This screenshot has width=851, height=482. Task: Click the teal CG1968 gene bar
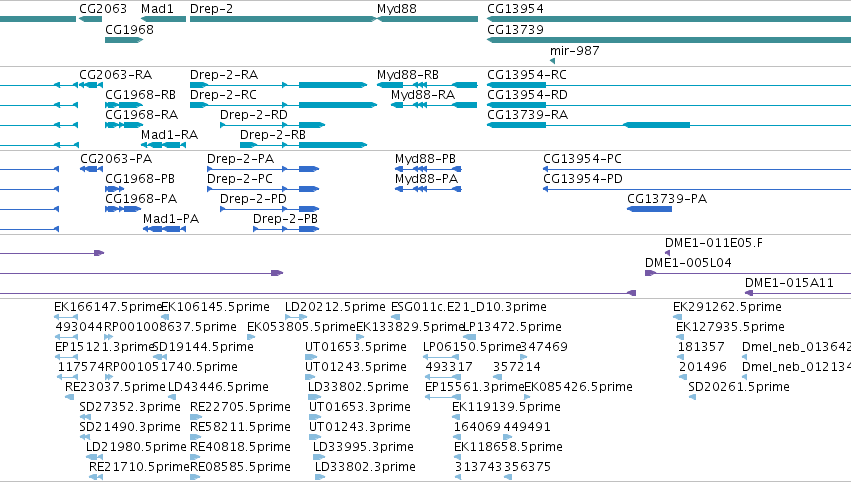124,40
